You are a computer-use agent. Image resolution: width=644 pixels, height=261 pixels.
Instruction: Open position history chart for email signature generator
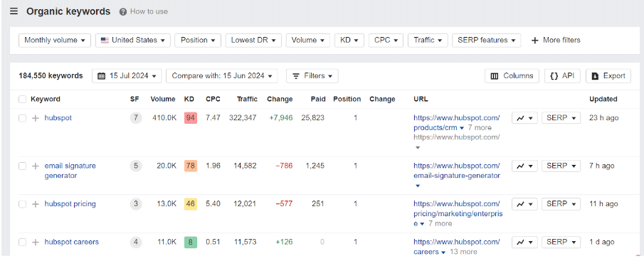click(x=524, y=166)
